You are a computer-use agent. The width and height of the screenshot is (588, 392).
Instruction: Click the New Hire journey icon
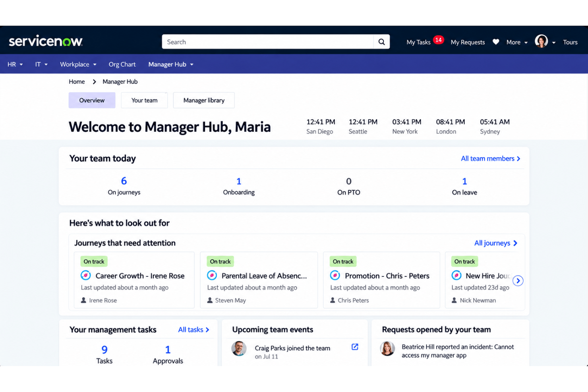point(456,275)
